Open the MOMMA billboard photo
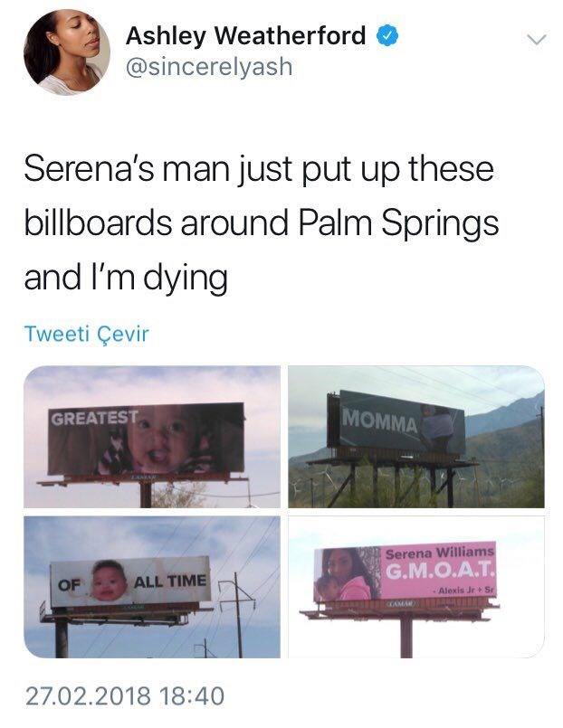The width and height of the screenshot is (563, 728). 416,437
